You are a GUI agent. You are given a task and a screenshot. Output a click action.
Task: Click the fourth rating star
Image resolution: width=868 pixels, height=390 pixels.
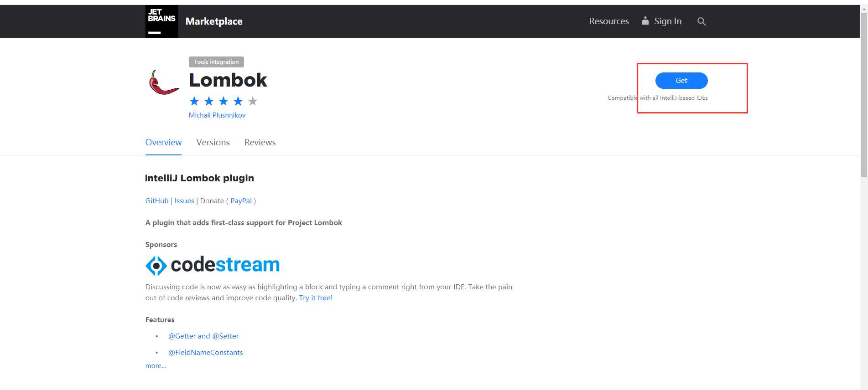tap(238, 101)
